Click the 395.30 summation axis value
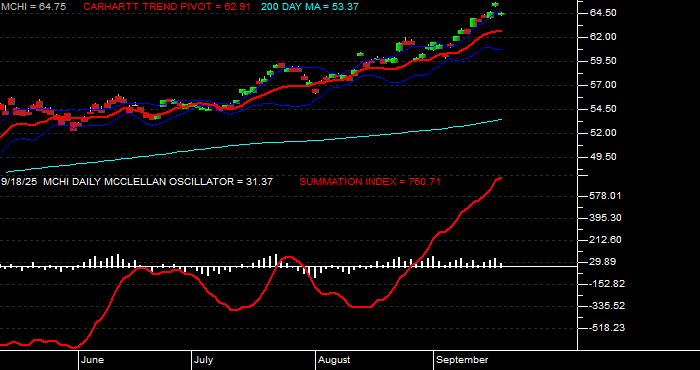This screenshot has width=700, height=370. [606, 217]
